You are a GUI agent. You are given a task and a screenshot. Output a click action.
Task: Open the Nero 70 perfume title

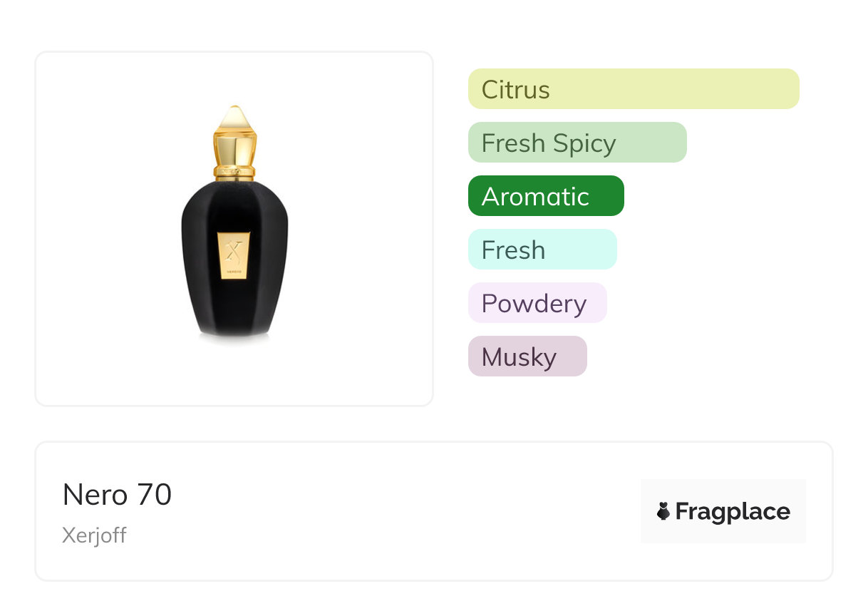pos(117,494)
